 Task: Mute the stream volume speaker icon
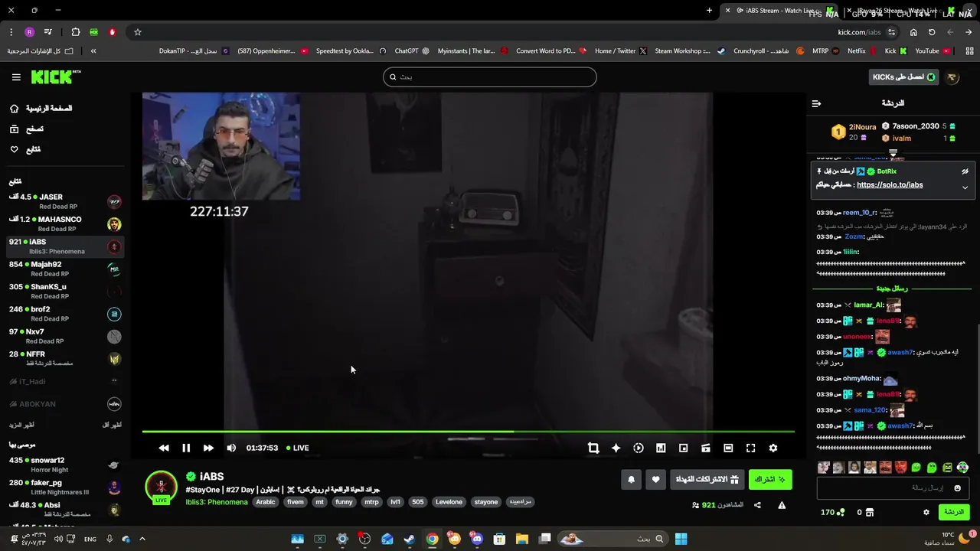coord(231,448)
